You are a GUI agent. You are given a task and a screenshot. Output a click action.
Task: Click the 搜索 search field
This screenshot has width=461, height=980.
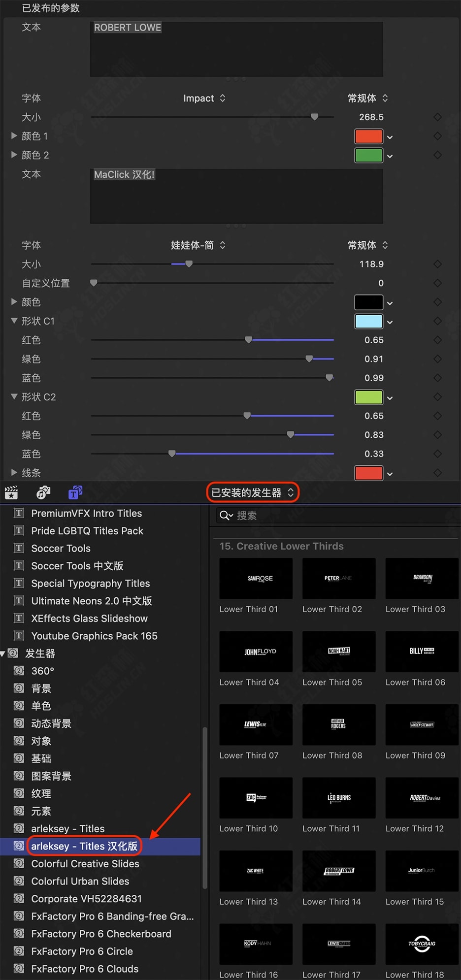pos(337,516)
